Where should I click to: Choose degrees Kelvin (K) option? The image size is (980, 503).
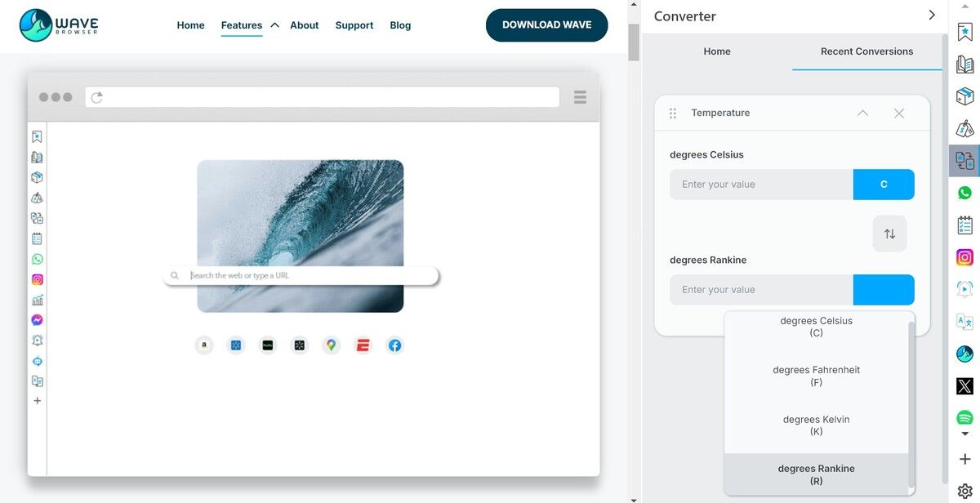coord(816,425)
